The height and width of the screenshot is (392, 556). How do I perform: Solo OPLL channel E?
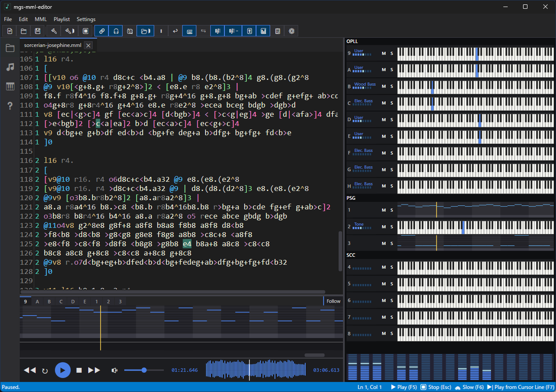point(392,136)
